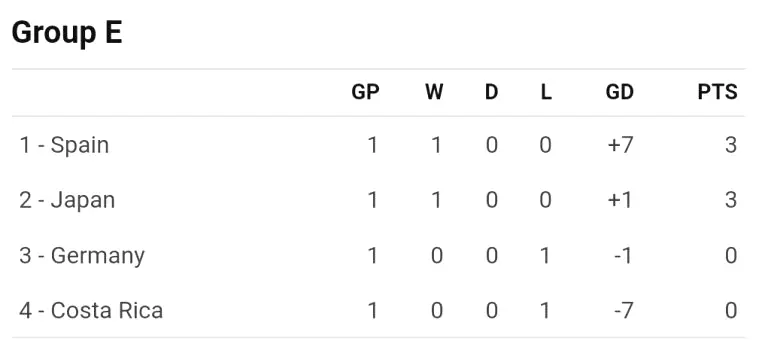This screenshot has height=362, width=768.
Task: Select the GP column header
Action: 365,92
